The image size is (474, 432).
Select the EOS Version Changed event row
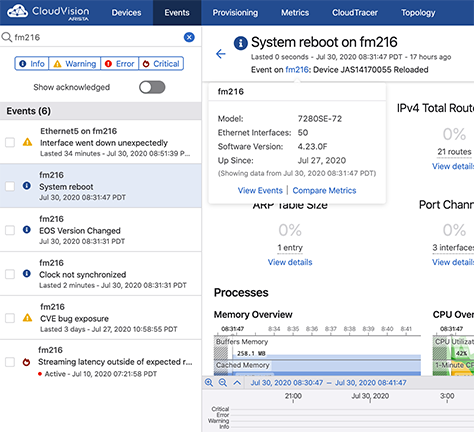coord(101,230)
